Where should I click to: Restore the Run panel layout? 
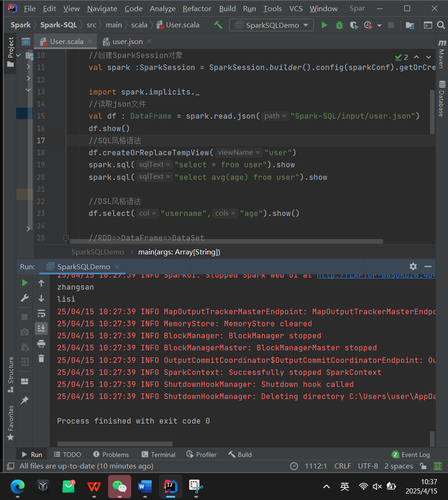(25, 381)
